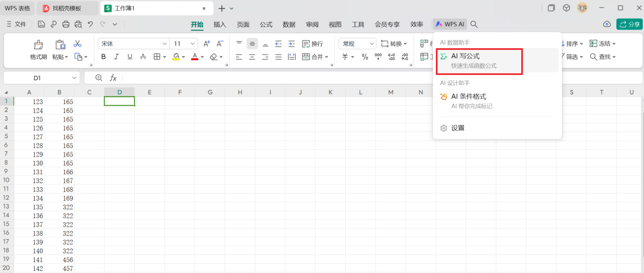Open 设置 in WPS AI menu
This screenshot has width=644, height=273.
pyautogui.click(x=497, y=128)
